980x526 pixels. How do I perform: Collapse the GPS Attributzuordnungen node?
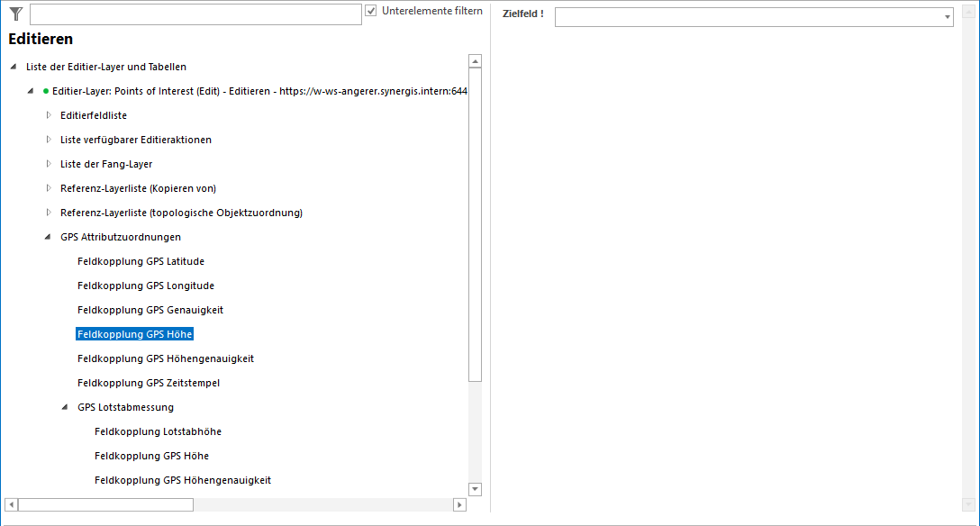[x=48, y=238]
